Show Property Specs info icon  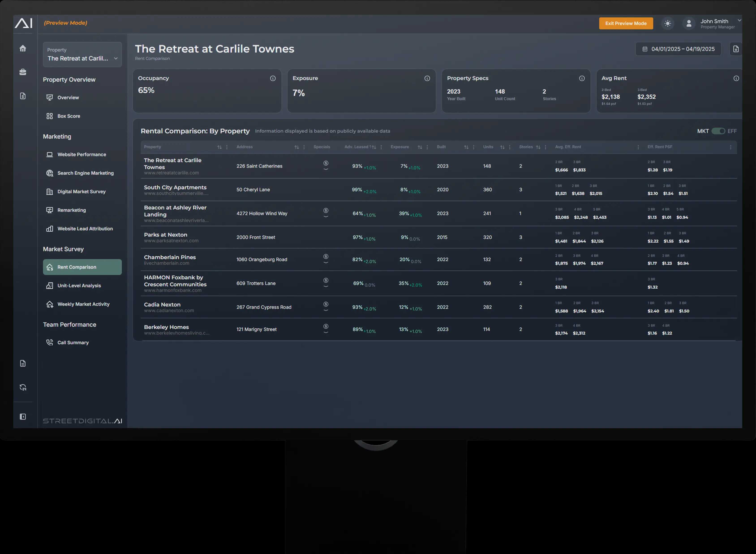[x=582, y=78]
